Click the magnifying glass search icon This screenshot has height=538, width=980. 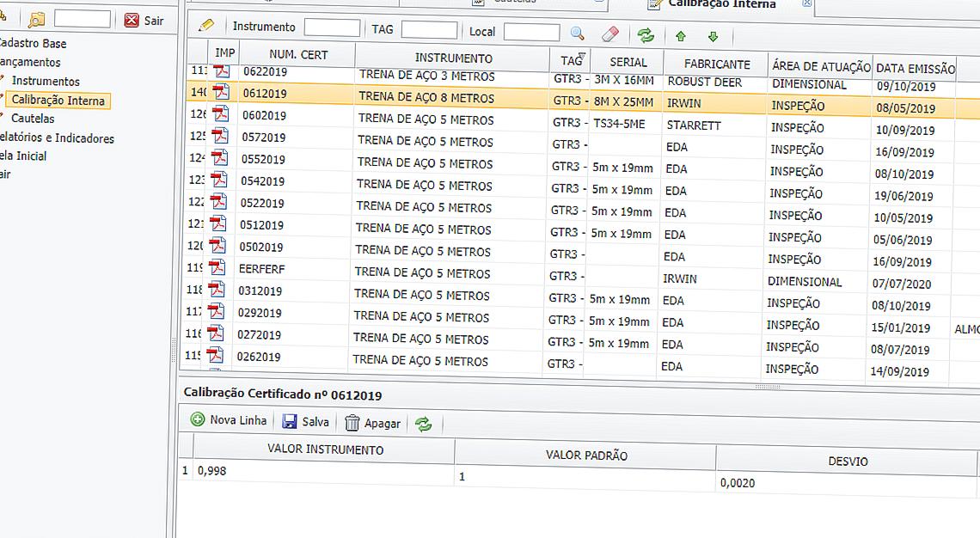(578, 34)
